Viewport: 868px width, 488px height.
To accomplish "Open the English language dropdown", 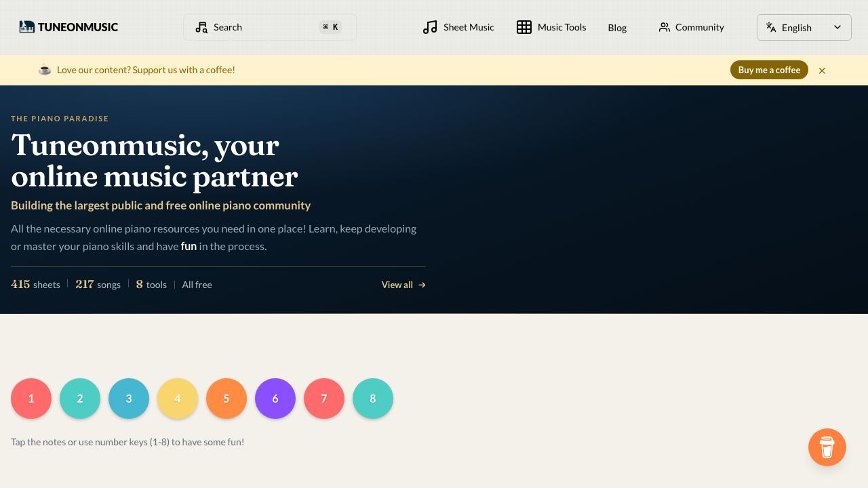I will coord(804,27).
